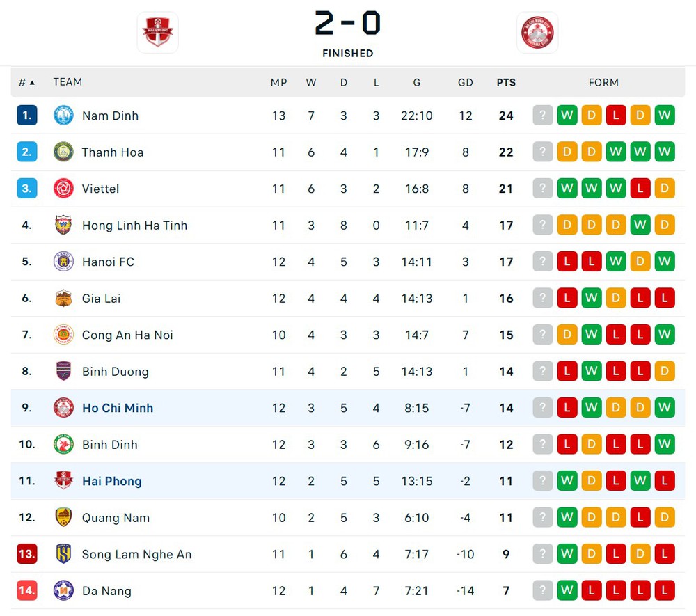The width and height of the screenshot is (696, 616).
Task: Click the Viettel team logo
Action: (63, 189)
